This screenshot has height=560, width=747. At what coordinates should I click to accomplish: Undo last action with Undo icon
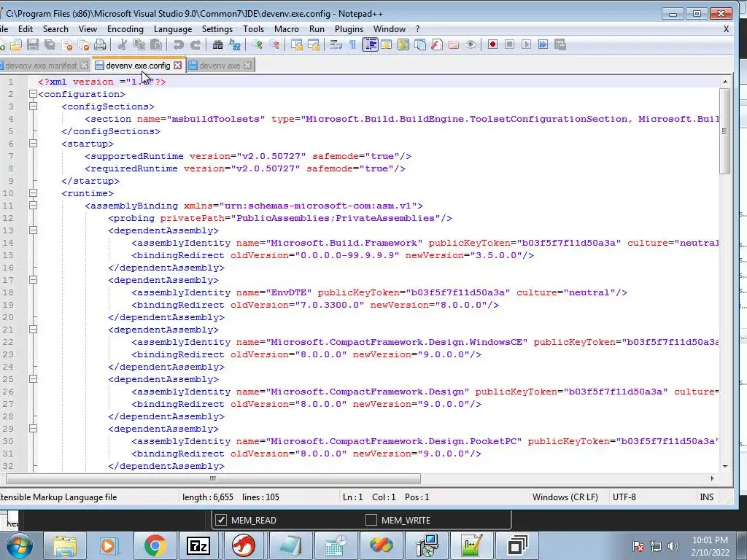(x=178, y=44)
